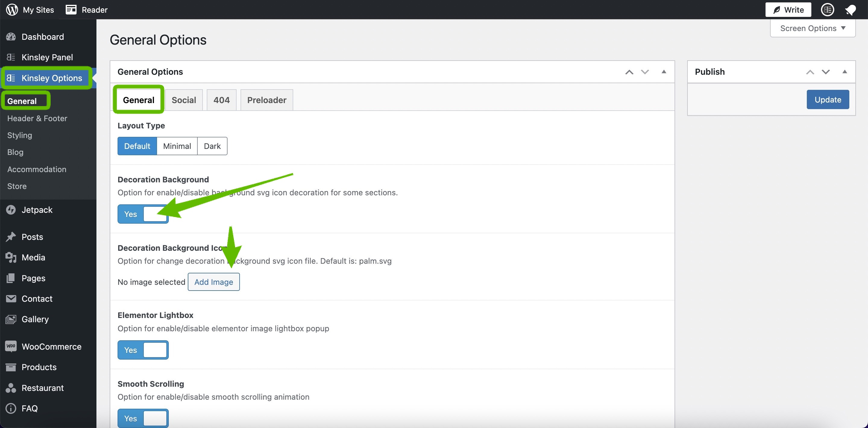Click the notifications bell icon

click(851, 10)
